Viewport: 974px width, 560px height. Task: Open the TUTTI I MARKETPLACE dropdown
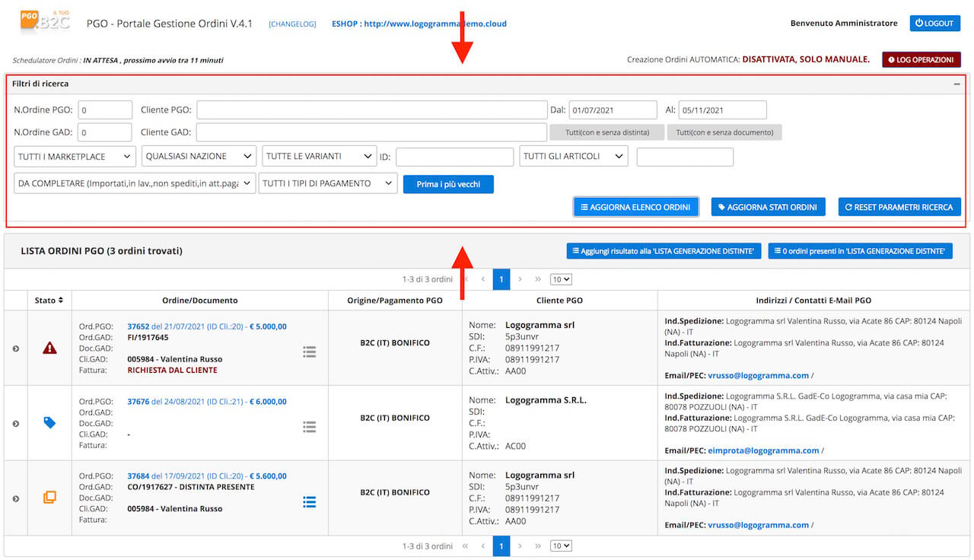click(75, 156)
